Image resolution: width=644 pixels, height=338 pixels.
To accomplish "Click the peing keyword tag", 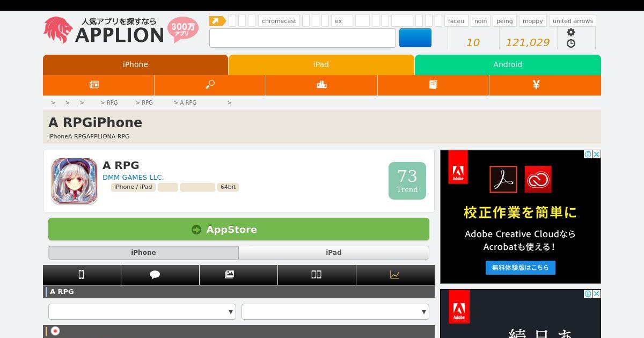I will click(504, 21).
